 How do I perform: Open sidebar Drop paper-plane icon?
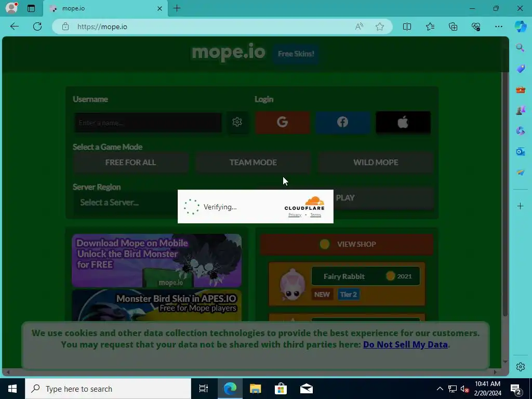(520, 172)
